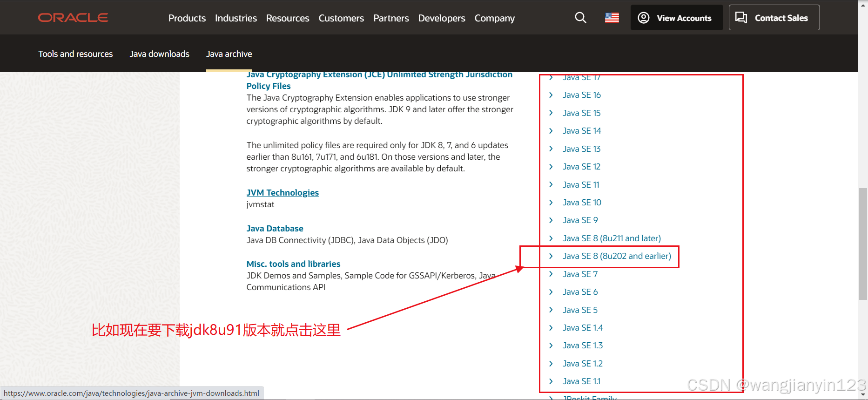Click the user icon in View Accounts

click(x=644, y=18)
